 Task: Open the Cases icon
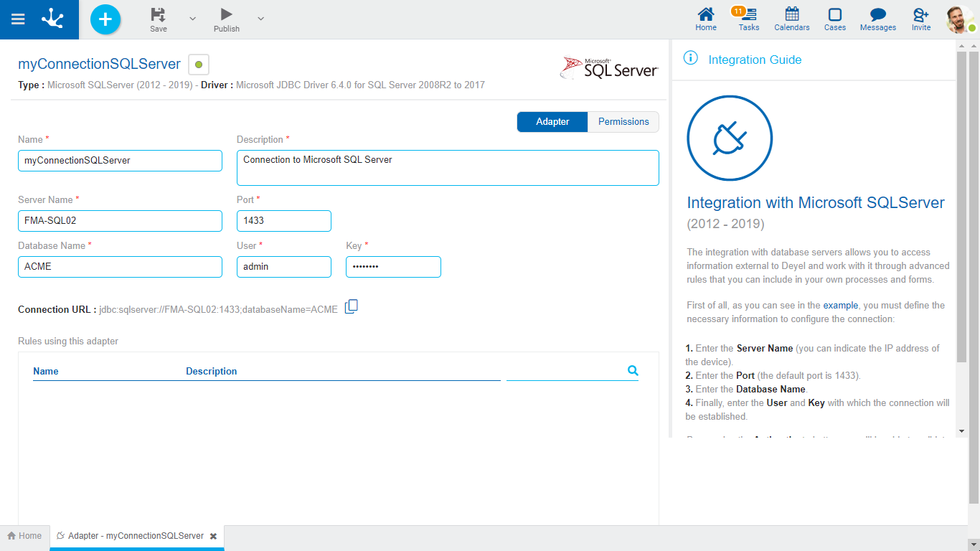tap(834, 19)
